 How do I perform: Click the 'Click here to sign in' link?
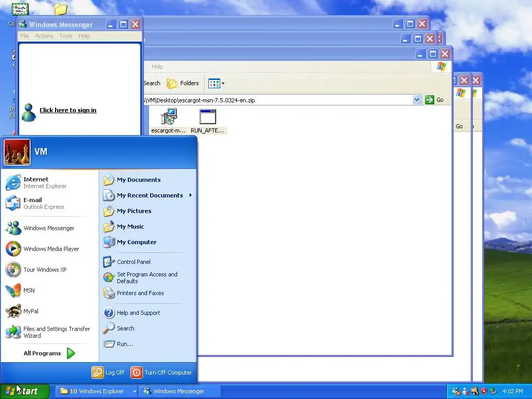[x=68, y=110]
